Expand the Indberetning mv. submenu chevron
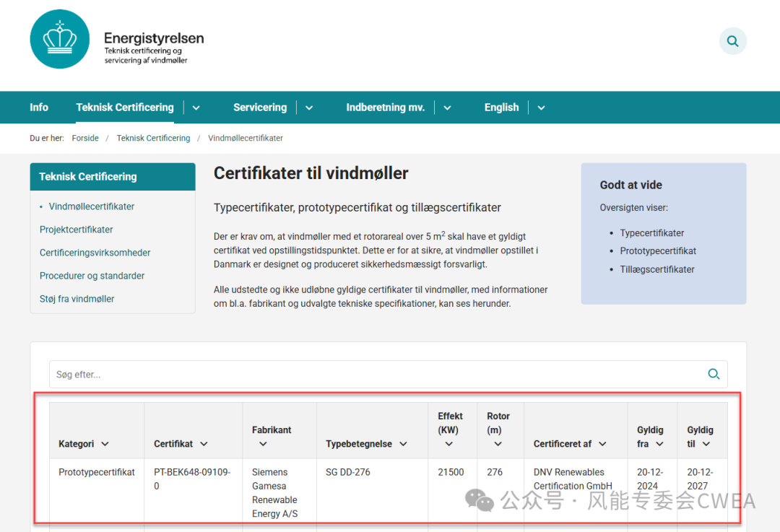This screenshot has height=532, width=780. tap(447, 108)
